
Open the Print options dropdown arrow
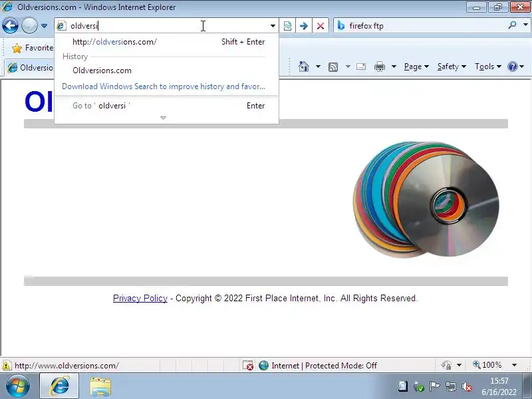point(394,66)
